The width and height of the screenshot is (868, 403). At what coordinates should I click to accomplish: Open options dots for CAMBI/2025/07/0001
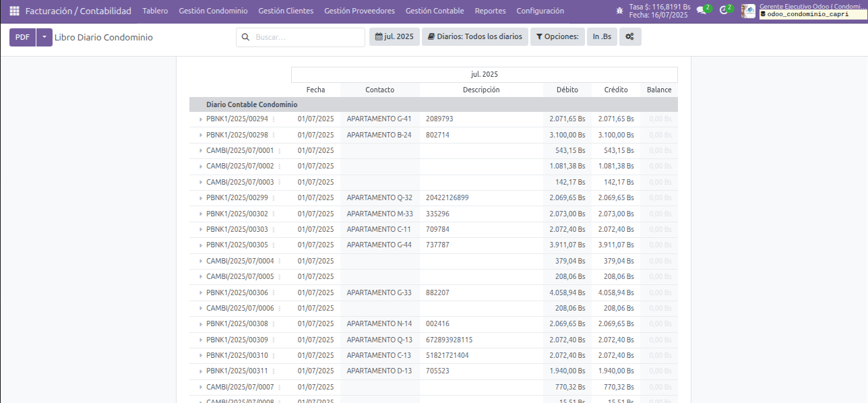279,150
